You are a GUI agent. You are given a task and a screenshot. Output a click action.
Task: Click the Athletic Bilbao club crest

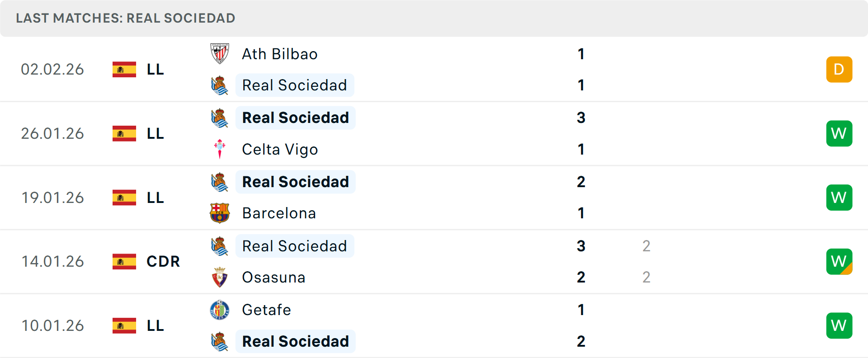click(220, 54)
